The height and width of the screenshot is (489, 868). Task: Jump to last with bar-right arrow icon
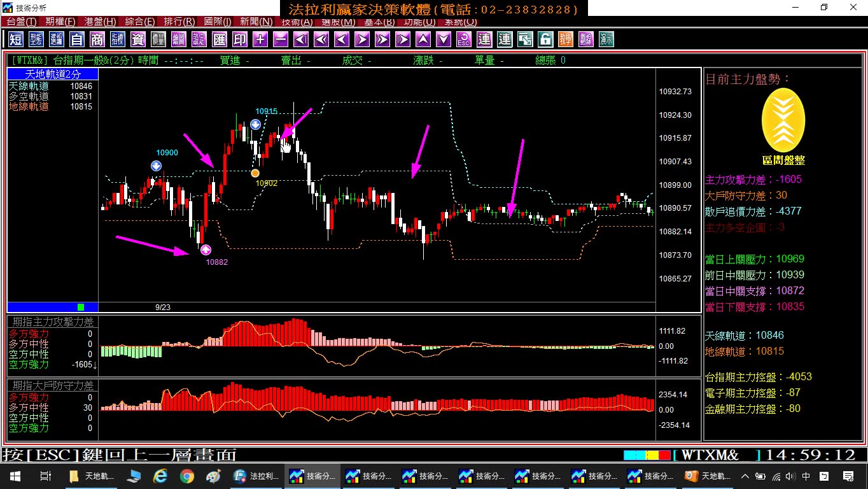point(403,39)
